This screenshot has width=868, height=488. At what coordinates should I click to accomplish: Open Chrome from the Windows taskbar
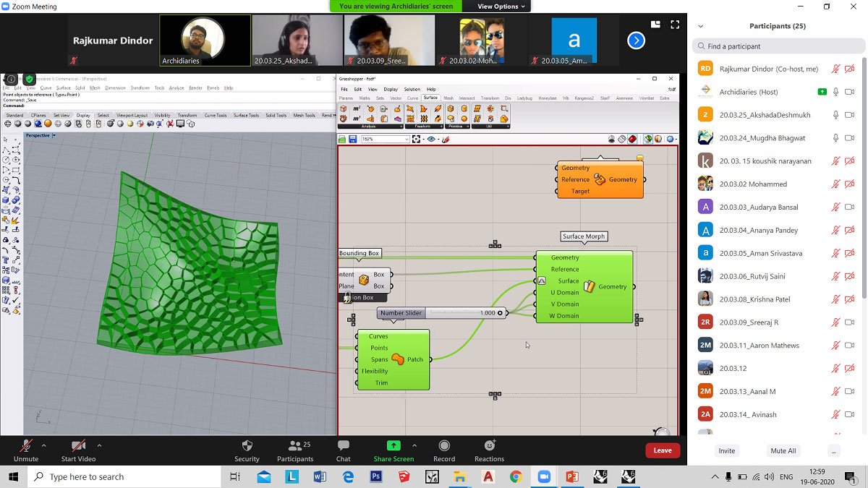click(515, 476)
